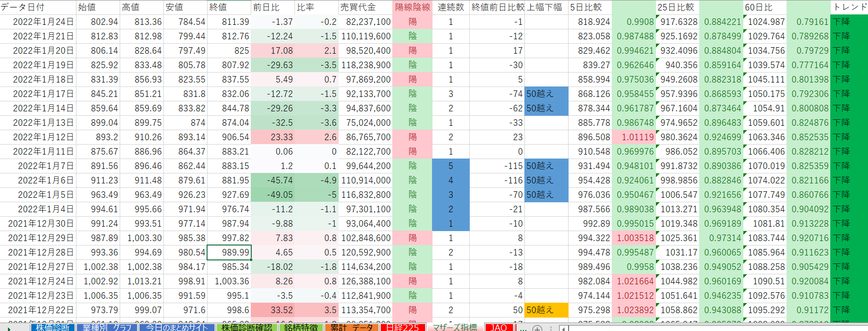Click the 995.1 closing cell
Image resolution: width=868 pixels, height=331 pixels.
pyautogui.click(x=229, y=296)
